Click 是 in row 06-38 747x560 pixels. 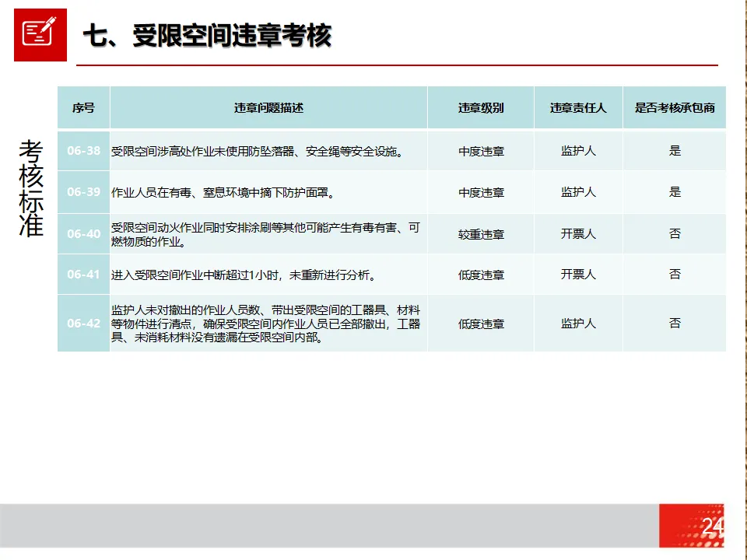[x=675, y=151]
